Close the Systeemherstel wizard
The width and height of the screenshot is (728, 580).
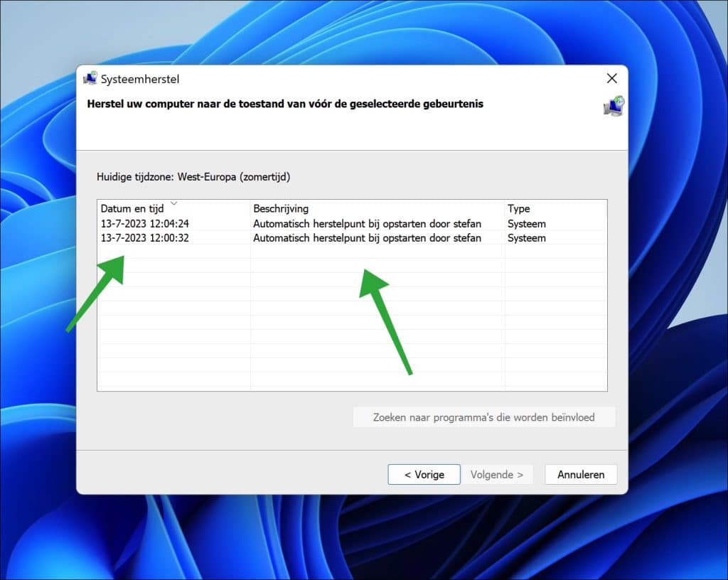[x=612, y=78]
